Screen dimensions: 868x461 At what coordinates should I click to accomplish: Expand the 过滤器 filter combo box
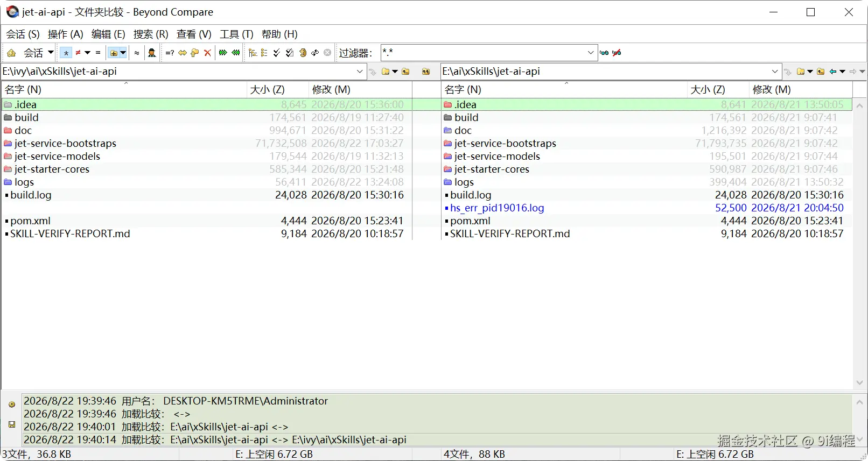click(591, 53)
